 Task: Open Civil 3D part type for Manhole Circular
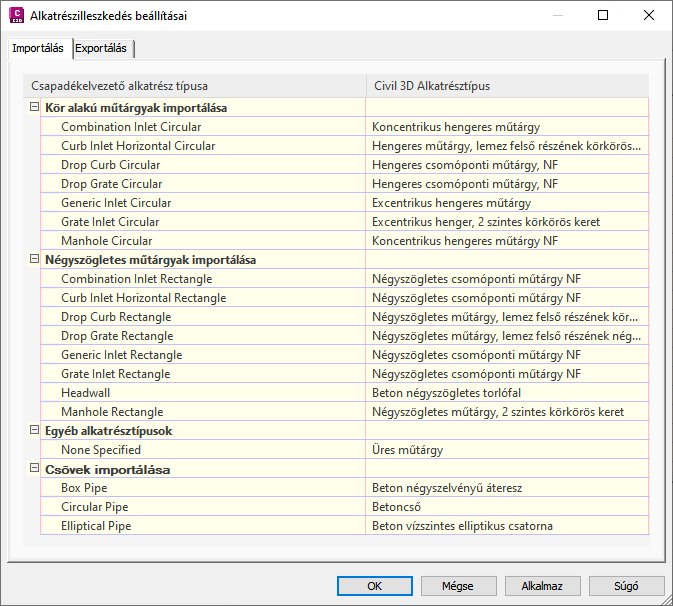(x=506, y=241)
